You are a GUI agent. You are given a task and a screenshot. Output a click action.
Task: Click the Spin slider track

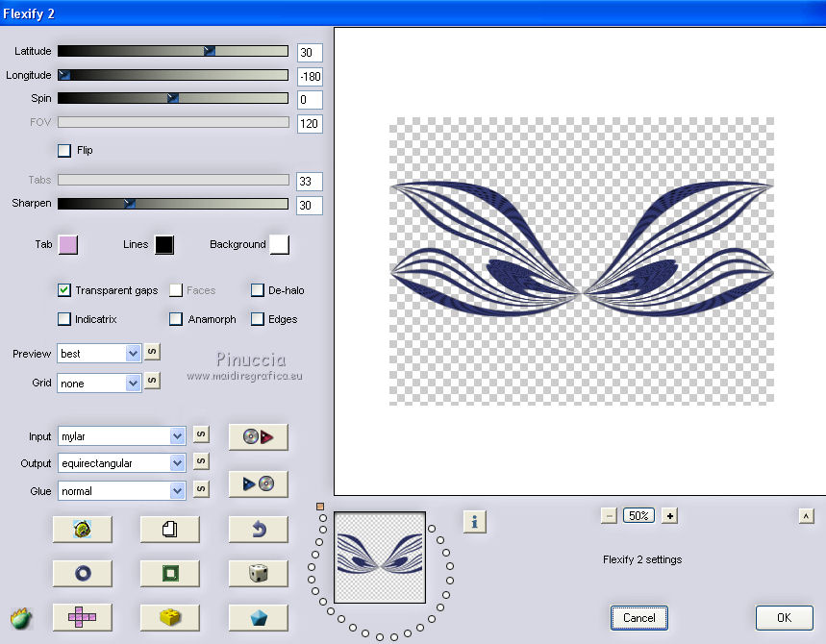tap(173, 98)
